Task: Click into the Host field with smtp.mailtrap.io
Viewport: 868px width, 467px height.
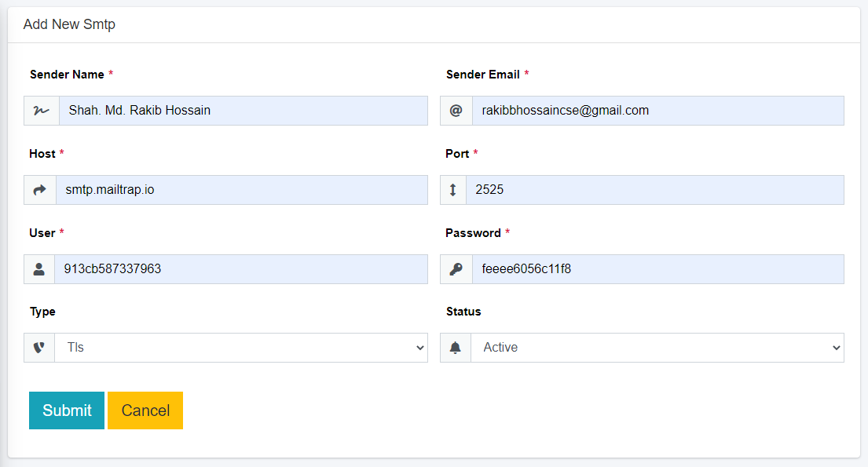Action: click(242, 190)
